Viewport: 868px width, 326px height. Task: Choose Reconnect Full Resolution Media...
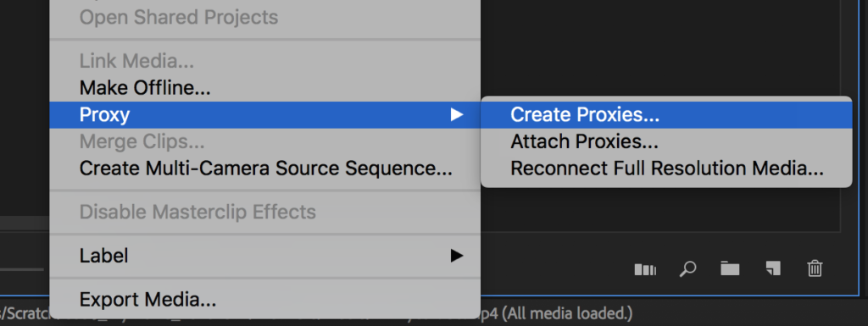[666, 168]
